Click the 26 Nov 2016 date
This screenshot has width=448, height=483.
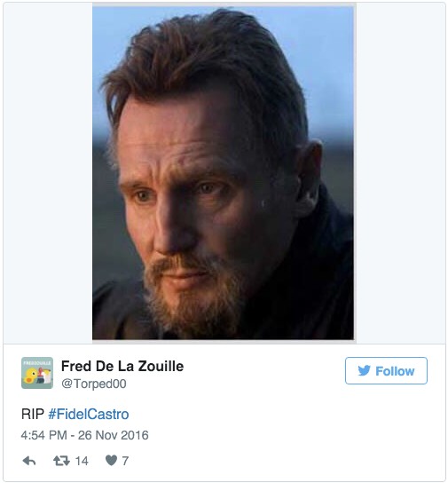pyautogui.click(x=114, y=435)
